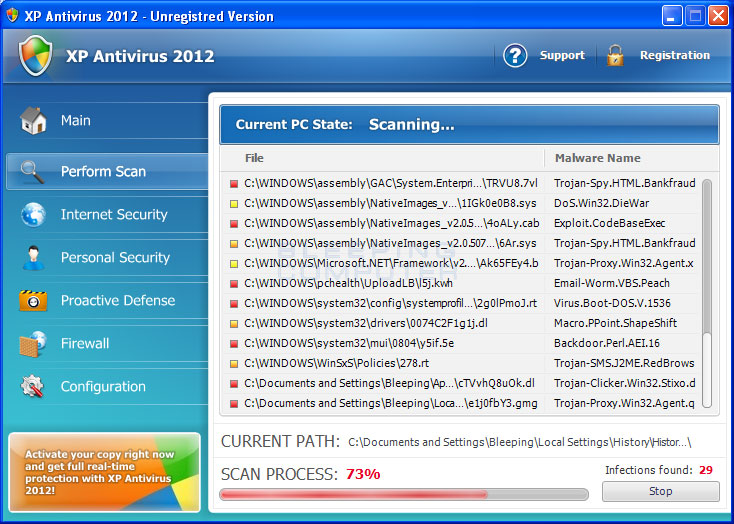Image resolution: width=734 pixels, height=524 pixels.
Task: Click red severity marker for e1j0fbY3.gmg
Action: pyautogui.click(x=234, y=404)
